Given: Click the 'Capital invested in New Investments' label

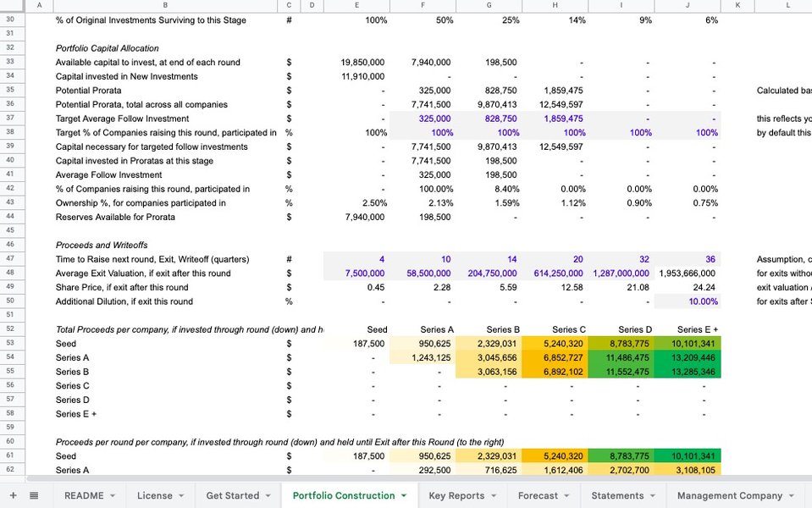Looking at the screenshot, I should tap(126, 76).
